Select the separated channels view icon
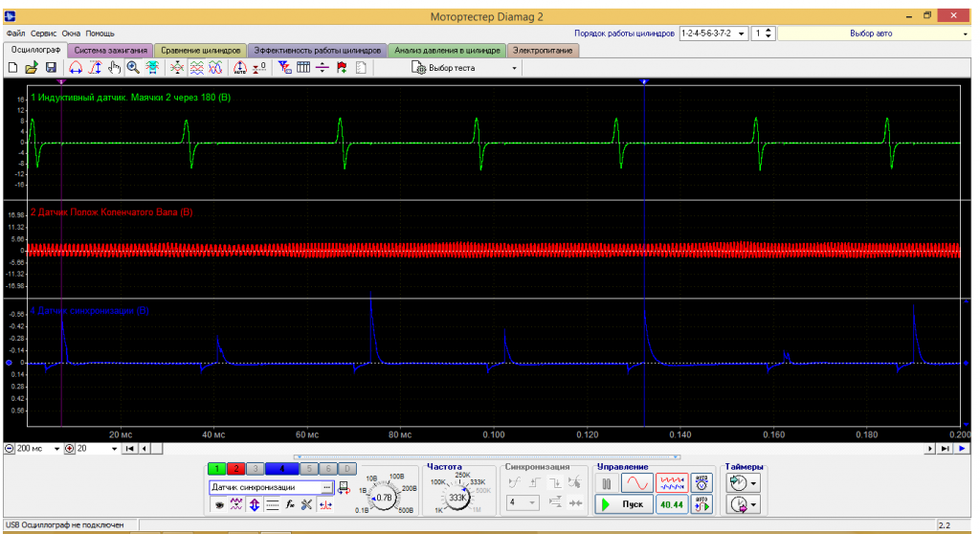Screen dimensions: 980x534 [197, 68]
